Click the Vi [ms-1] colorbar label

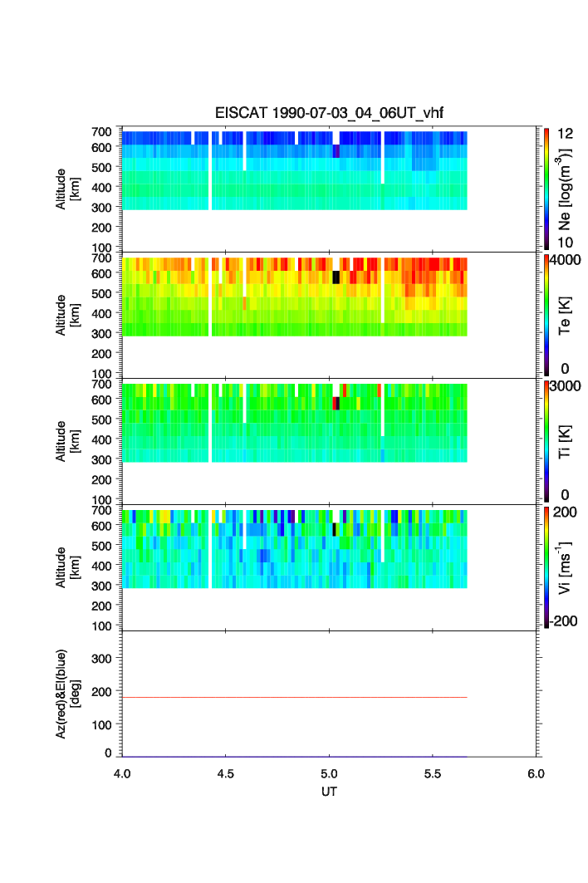tap(565, 567)
